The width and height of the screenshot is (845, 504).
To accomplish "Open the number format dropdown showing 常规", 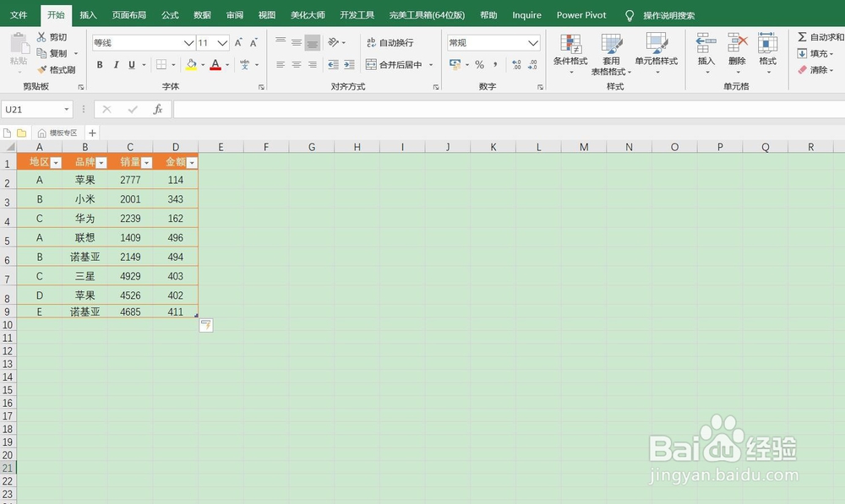I will click(x=535, y=42).
